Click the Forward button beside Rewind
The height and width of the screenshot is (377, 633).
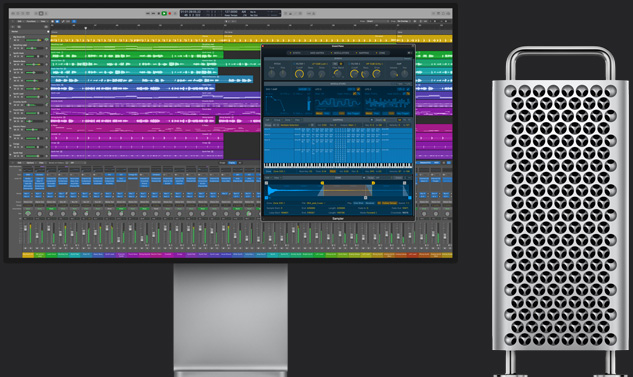pos(153,13)
